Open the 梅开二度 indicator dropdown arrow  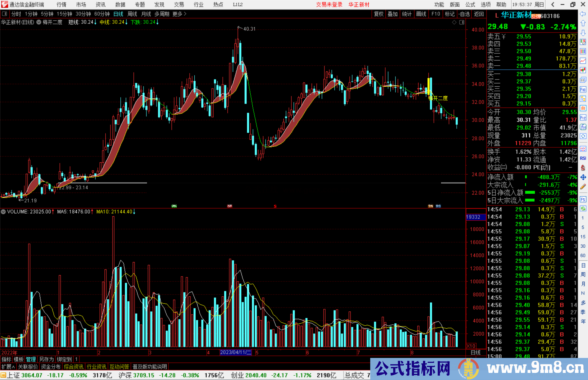point(39,22)
